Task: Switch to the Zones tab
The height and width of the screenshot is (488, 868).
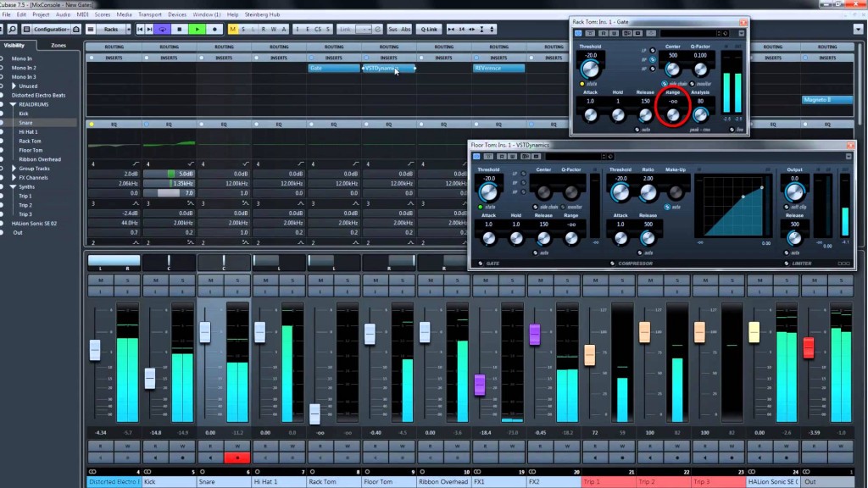Action: pos(58,46)
